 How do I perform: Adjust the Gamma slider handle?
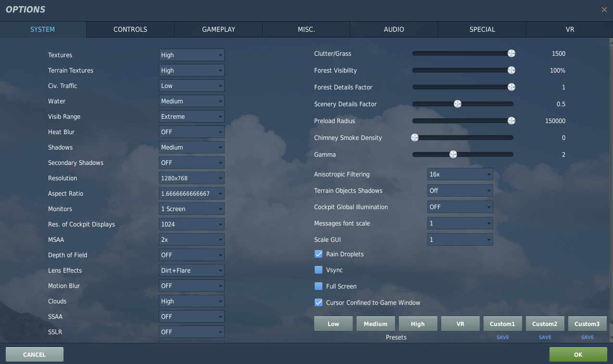click(453, 154)
